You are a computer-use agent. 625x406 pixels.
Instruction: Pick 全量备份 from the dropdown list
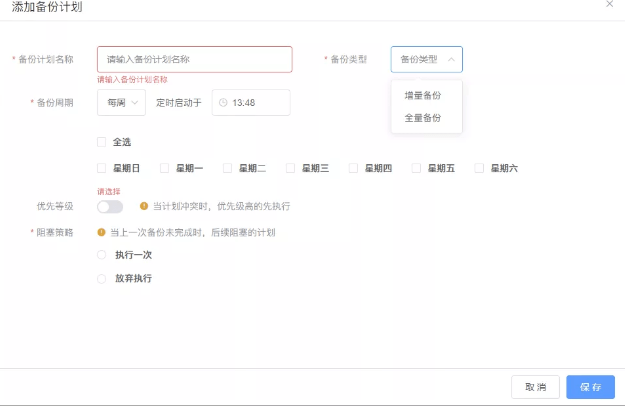click(x=422, y=118)
